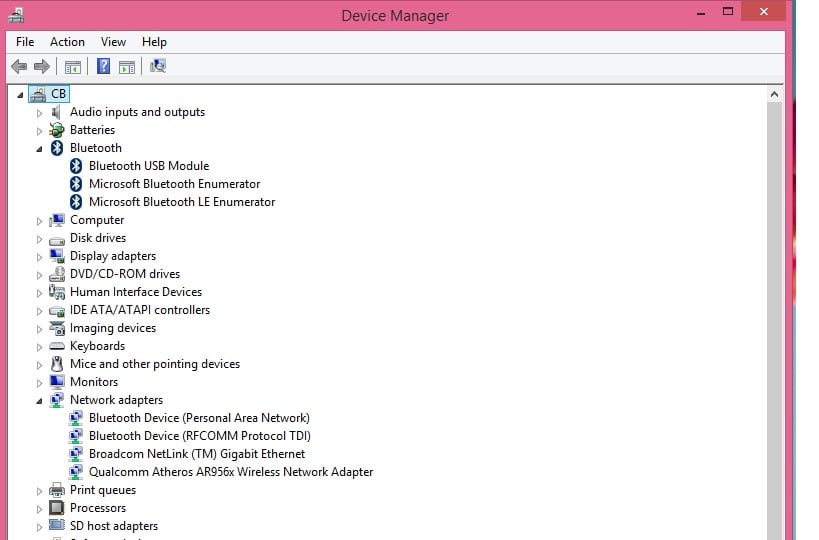The height and width of the screenshot is (540, 819).
Task: Click the Microsoft Bluetooth LE Enumerator icon
Action: [76, 202]
